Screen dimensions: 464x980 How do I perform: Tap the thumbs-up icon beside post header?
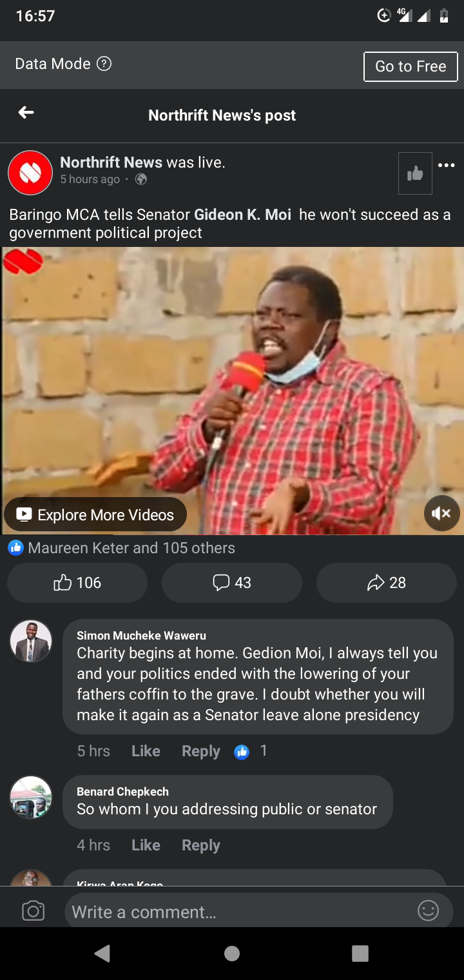click(x=415, y=173)
